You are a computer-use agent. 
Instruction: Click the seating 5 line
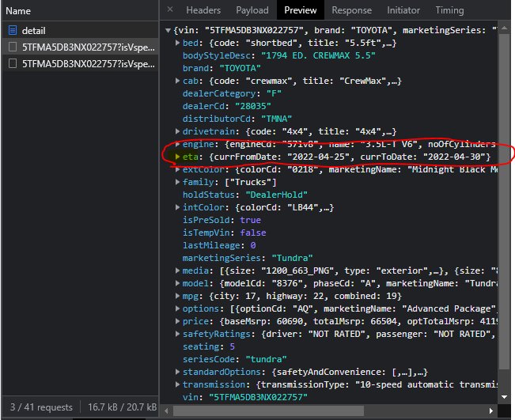click(x=209, y=346)
